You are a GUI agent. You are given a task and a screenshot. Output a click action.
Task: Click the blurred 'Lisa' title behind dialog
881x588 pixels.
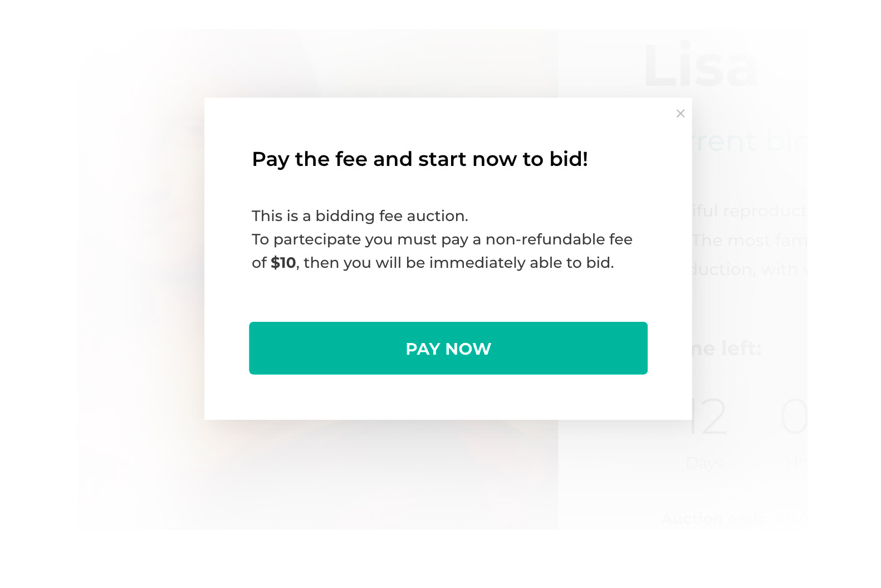point(700,66)
